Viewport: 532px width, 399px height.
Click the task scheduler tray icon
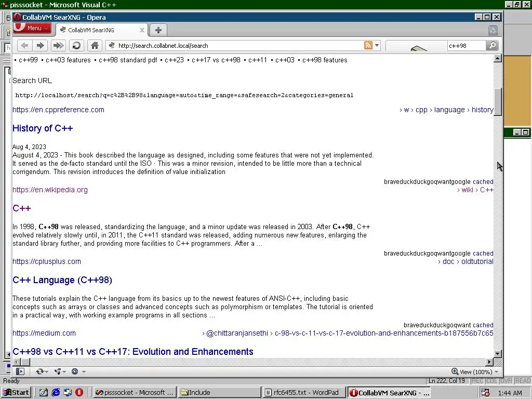pos(485,393)
